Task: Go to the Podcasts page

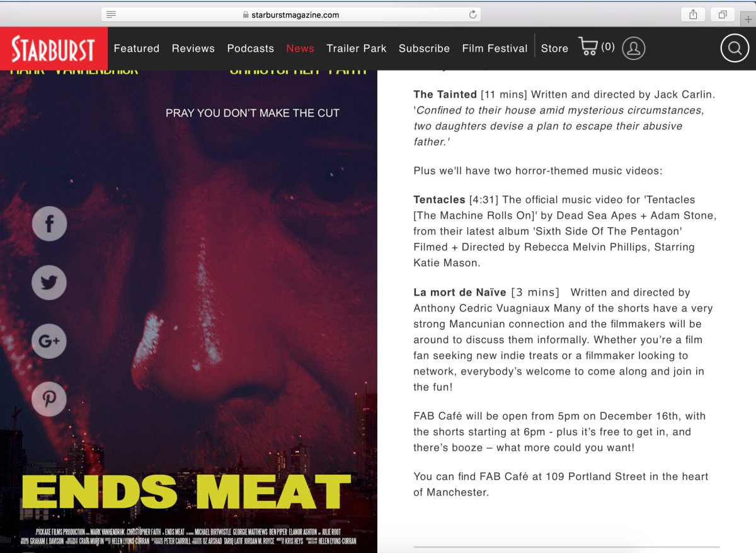Action: pos(251,49)
